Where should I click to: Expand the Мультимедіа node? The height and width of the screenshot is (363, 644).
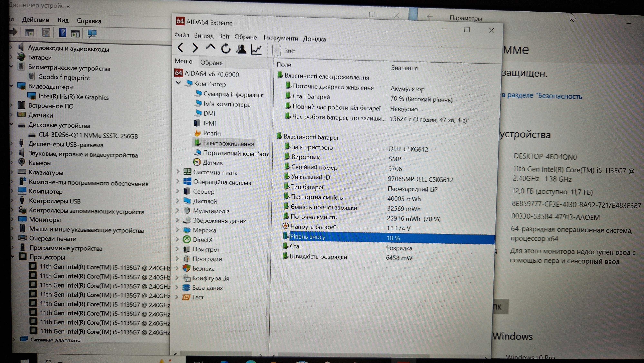(x=177, y=210)
